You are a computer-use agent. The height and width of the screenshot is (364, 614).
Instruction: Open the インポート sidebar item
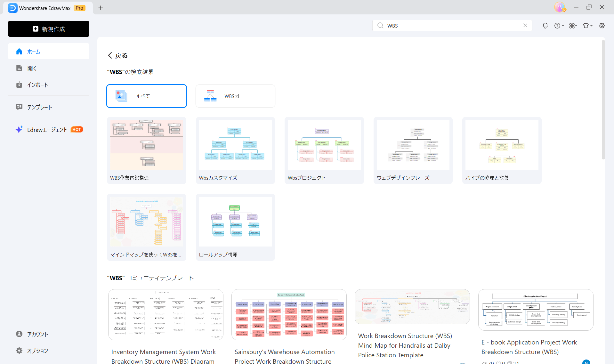click(37, 85)
